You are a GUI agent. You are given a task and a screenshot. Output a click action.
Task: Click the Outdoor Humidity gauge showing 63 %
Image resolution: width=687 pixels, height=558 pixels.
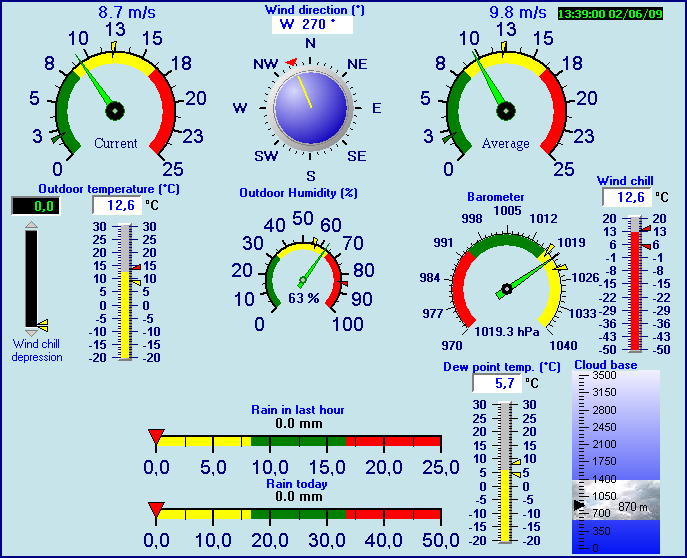(x=303, y=280)
